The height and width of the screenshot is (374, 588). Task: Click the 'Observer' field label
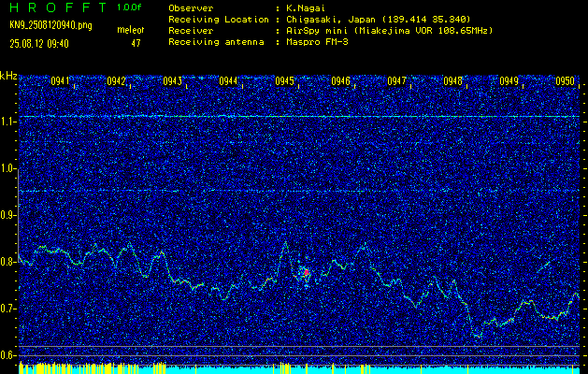[x=191, y=8]
